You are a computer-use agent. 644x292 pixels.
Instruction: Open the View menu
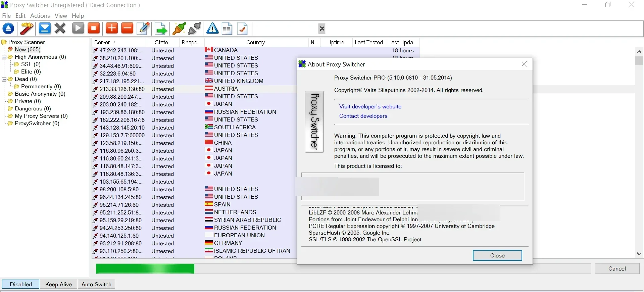61,16
